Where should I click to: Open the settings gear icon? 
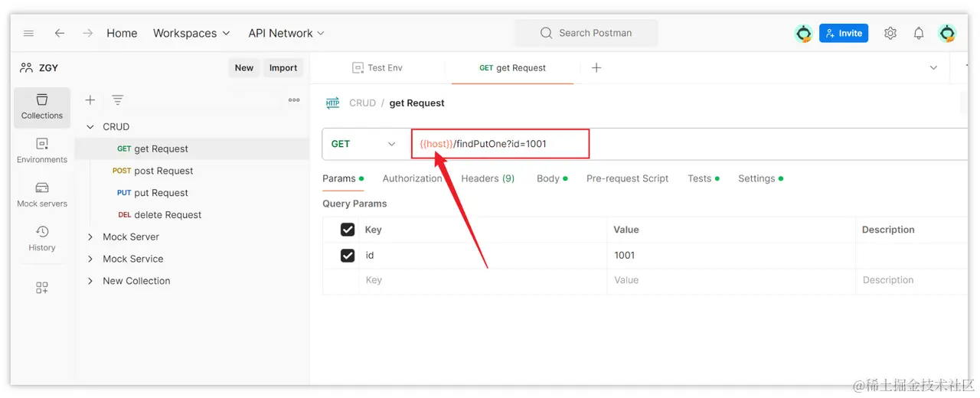coord(890,33)
